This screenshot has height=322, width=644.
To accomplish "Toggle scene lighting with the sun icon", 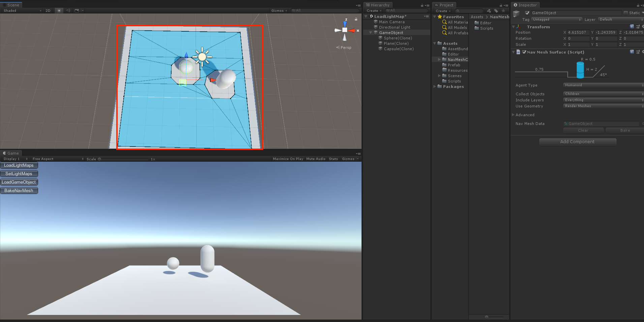I will (x=59, y=10).
